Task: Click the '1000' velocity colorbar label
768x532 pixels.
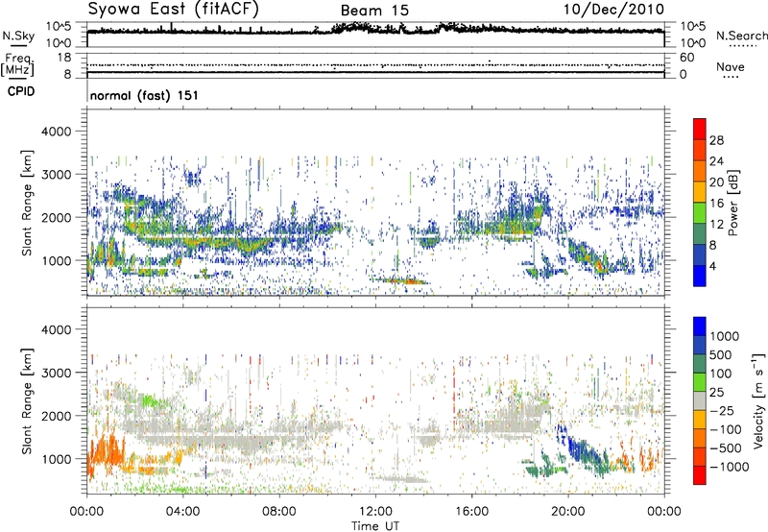Action: [x=724, y=336]
